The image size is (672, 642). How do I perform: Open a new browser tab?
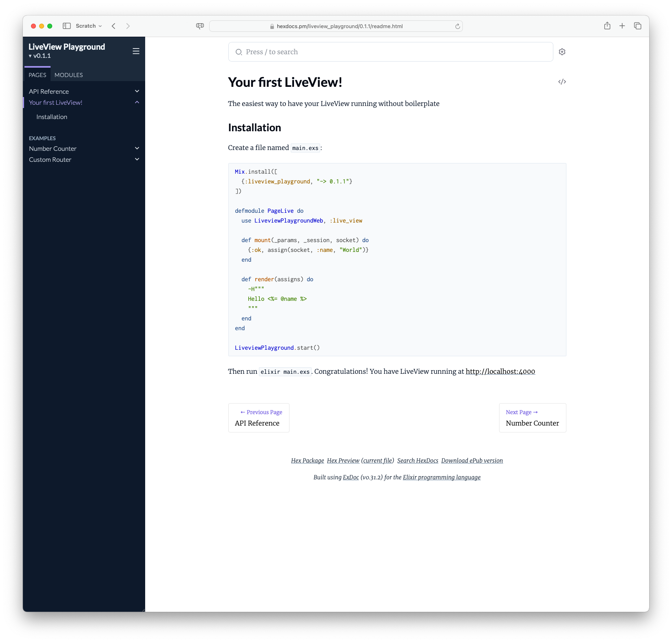(x=622, y=26)
